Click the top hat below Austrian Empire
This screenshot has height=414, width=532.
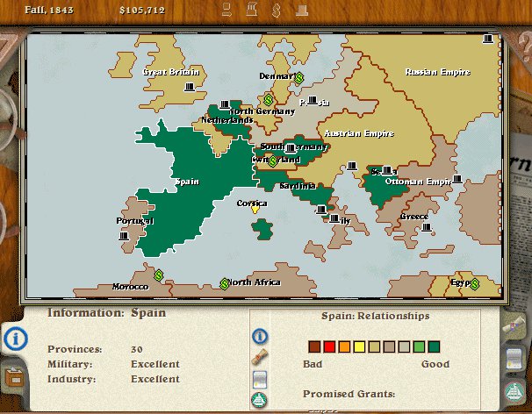click(x=352, y=166)
